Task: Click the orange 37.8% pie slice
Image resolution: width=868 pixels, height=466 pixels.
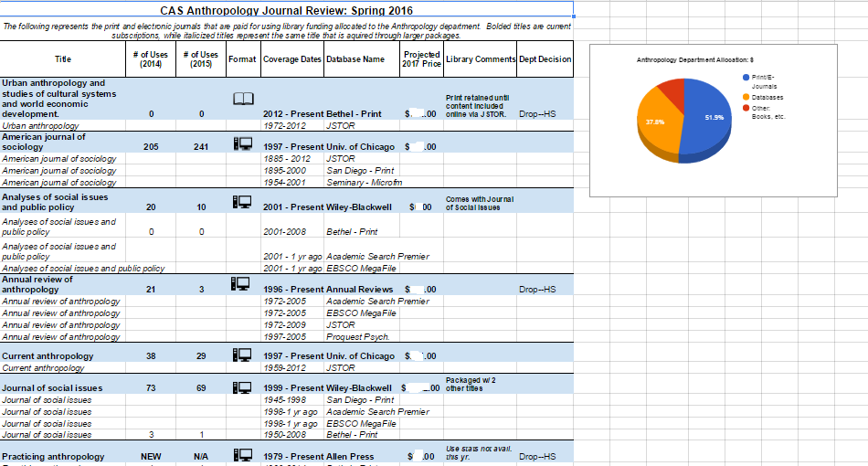Action: [659, 122]
